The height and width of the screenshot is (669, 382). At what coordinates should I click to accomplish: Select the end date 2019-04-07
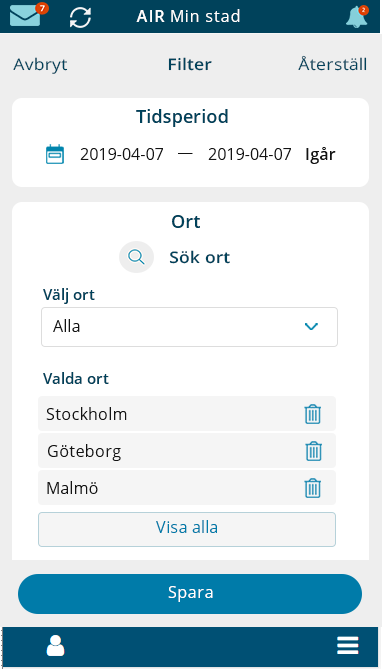point(250,154)
